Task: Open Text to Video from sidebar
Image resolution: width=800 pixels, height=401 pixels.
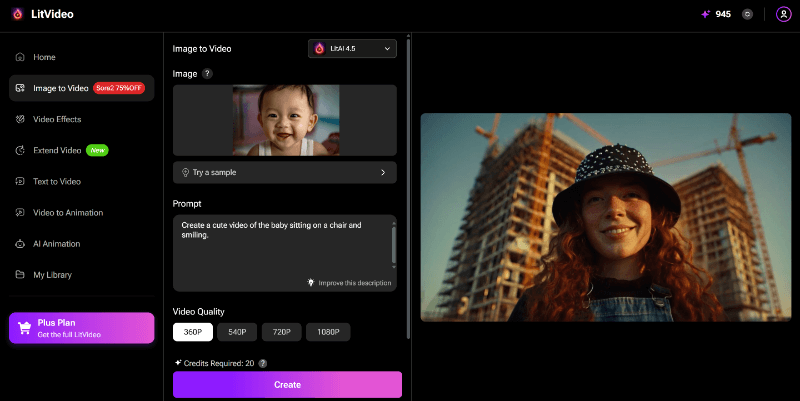Action: (x=57, y=181)
